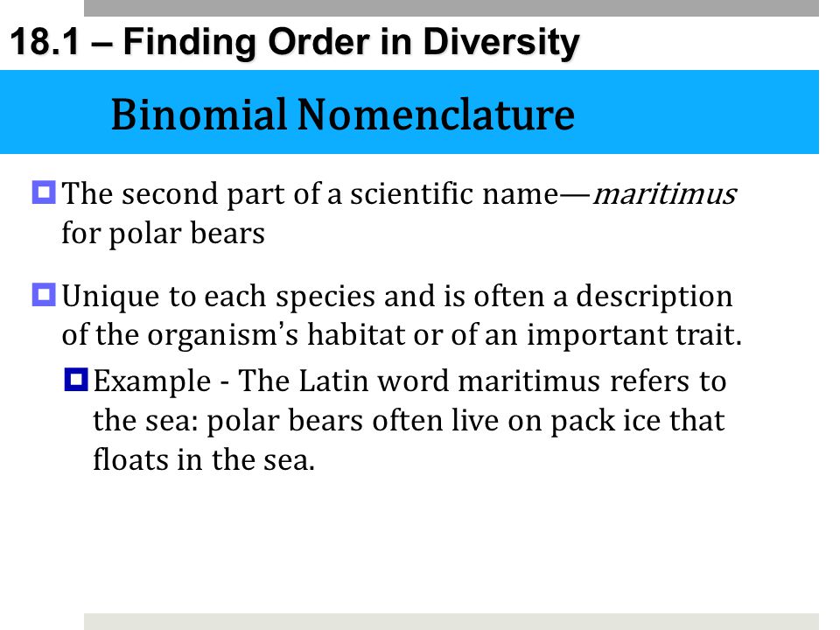Click the words 'scientific name' in first bullet
Screen dimensions: 840x630
coord(454,193)
